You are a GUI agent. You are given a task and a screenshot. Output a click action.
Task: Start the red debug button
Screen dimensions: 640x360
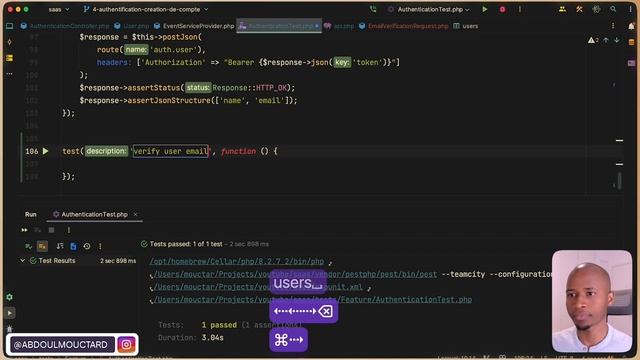(x=502, y=9)
